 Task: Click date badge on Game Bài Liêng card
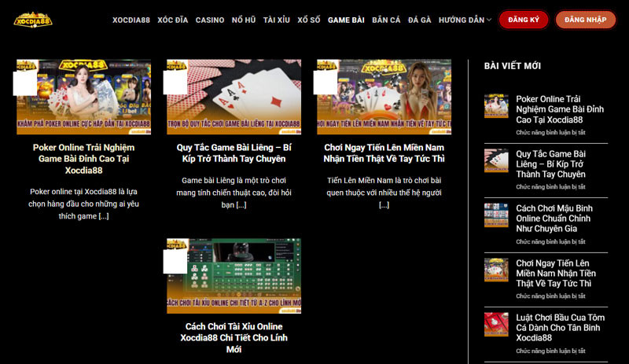[x=175, y=83]
